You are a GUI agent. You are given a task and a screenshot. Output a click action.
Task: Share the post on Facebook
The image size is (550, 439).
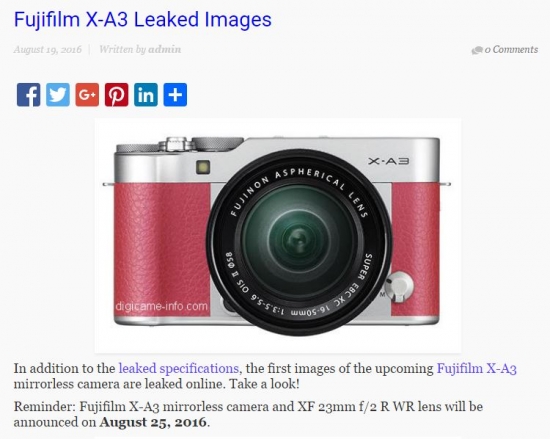pos(28,95)
